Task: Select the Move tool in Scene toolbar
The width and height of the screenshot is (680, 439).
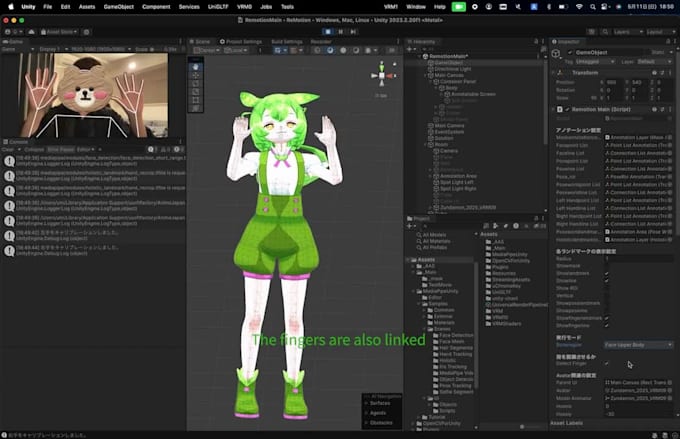Action: point(196,75)
